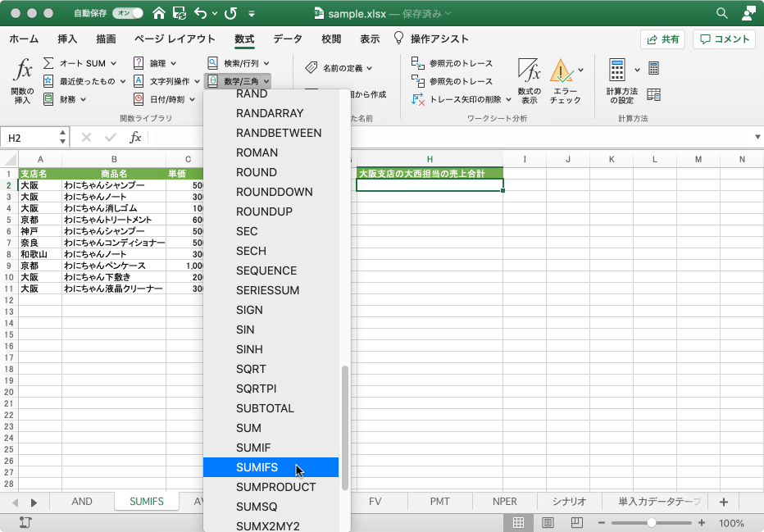The height and width of the screenshot is (532, 764).
Task: Click the 名前の定義 tag icon
Action: click(x=312, y=68)
